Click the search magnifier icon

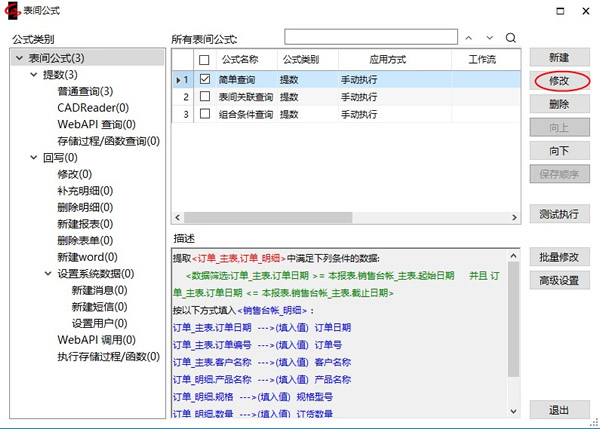pyautogui.click(x=511, y=38)
